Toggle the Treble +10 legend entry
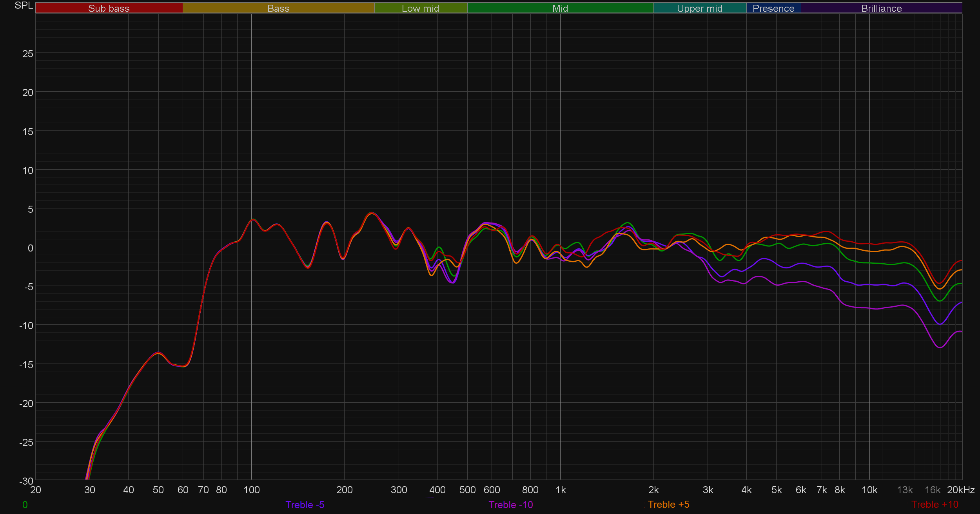 click(935, 504)
